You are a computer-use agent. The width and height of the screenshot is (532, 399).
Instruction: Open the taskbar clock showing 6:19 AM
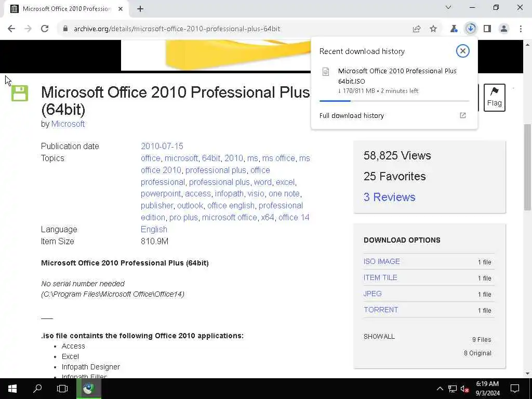[x=487, y=389]
